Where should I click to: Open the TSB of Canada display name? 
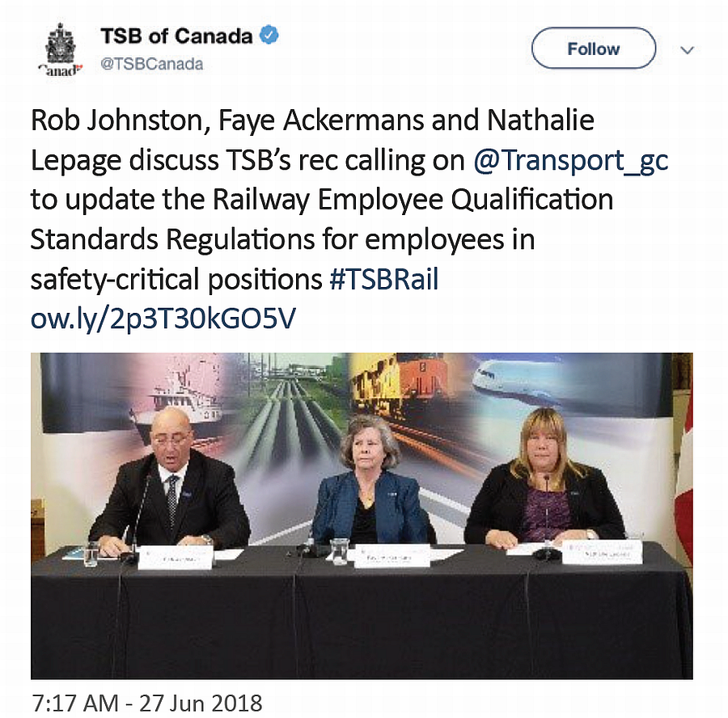point(176,37)
